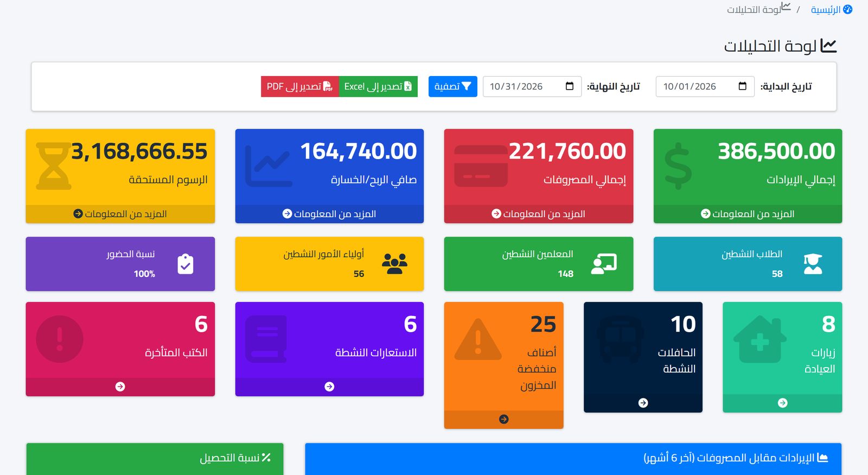The width and height of the screenshot is (868, 475).
Task: Open the start date calendar picker icon
Action: (743, 86)
